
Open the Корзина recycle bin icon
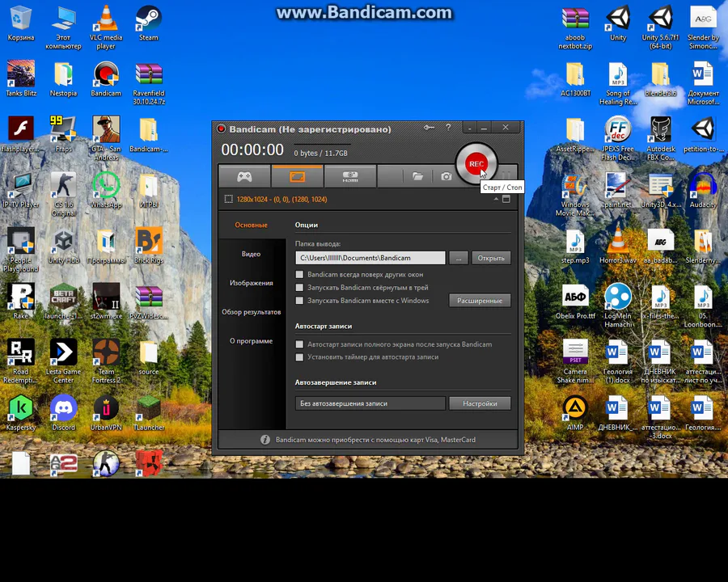20,23
